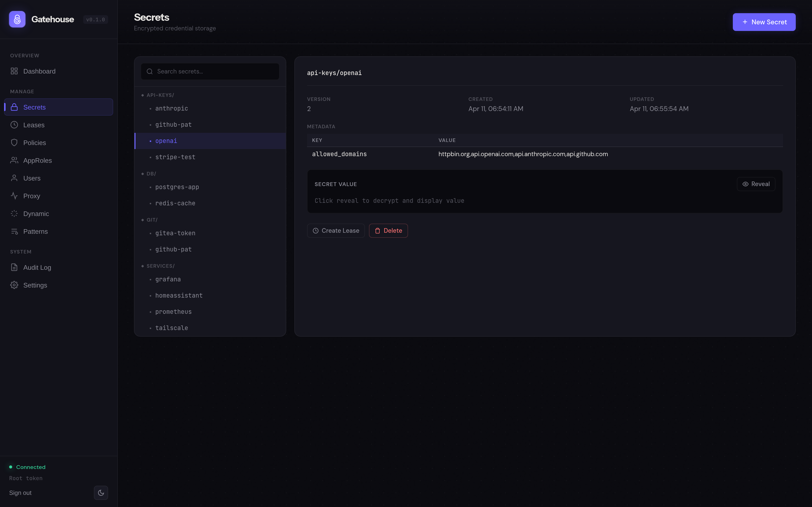Select the stripe-test secret
Screen dimensions: 812x507
click(x=175, y=157)
